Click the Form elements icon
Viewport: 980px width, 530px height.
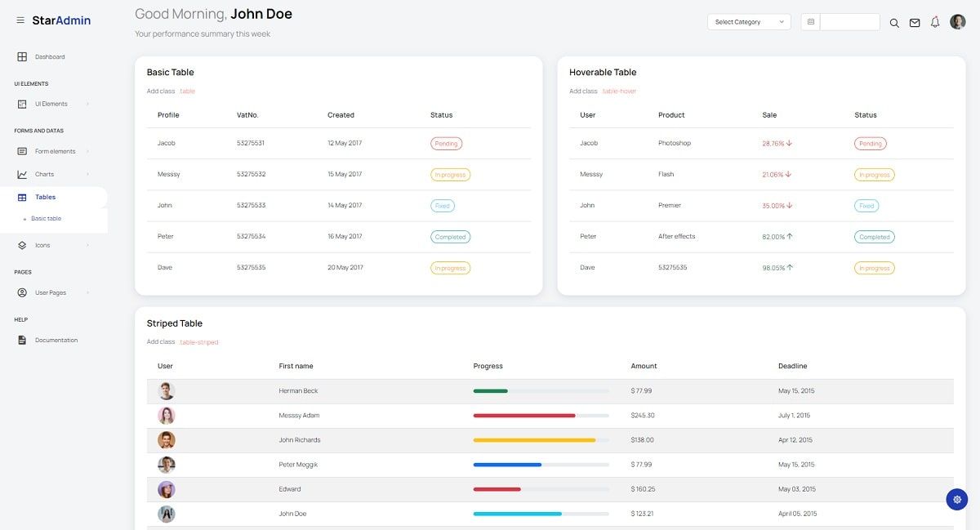pyautogui.click(x=20, y=150)
